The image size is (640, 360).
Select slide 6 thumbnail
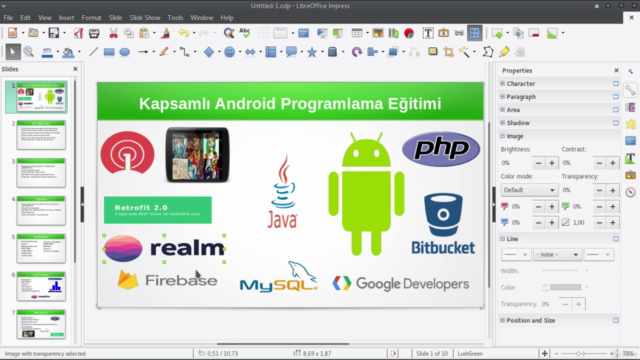(41, 287)
